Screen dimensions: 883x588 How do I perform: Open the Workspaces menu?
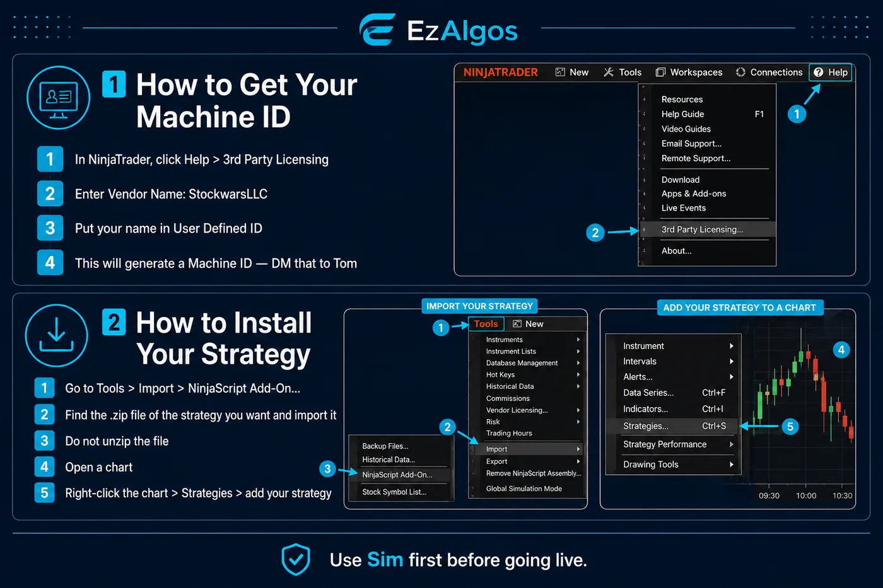689,72
